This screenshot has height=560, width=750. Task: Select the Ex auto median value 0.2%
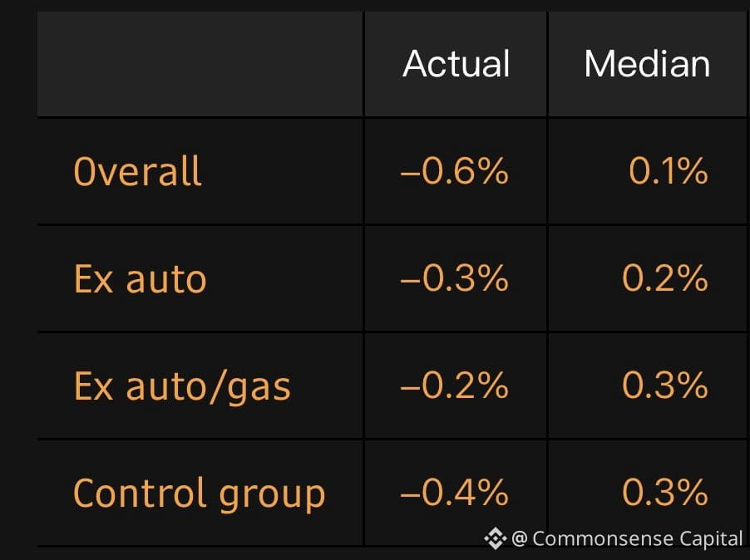point(665,278)
